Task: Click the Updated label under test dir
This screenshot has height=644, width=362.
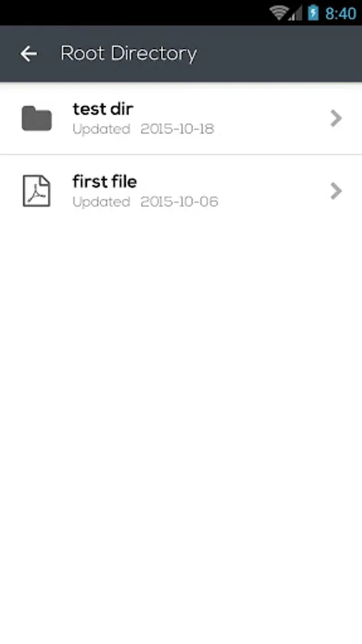Action: pyautogui.click(x=102, y=130)
